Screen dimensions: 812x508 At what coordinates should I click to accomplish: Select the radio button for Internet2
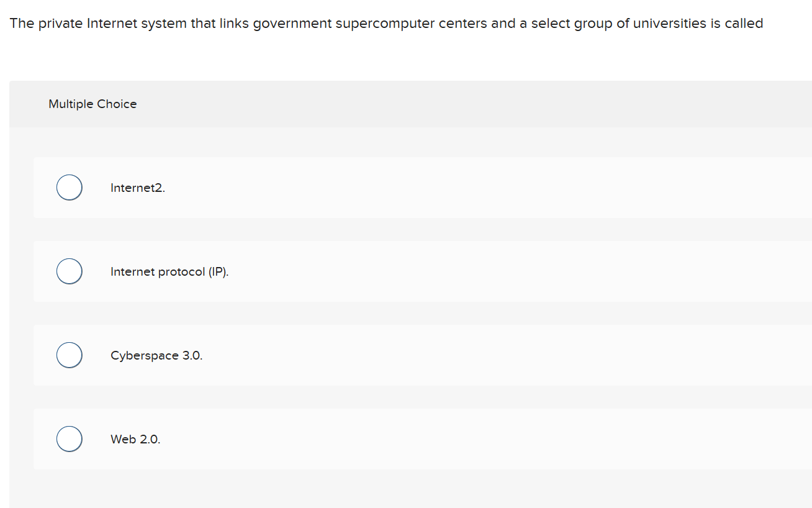[x=69, y=187]
